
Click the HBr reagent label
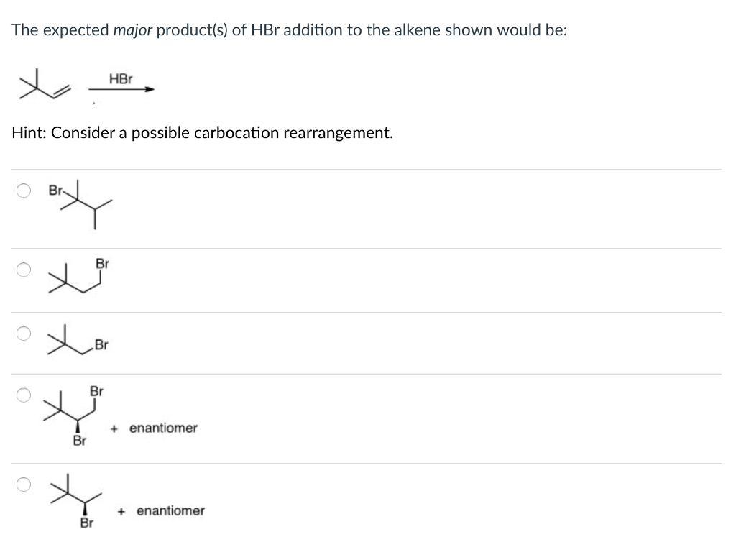[x=119, y=80]
